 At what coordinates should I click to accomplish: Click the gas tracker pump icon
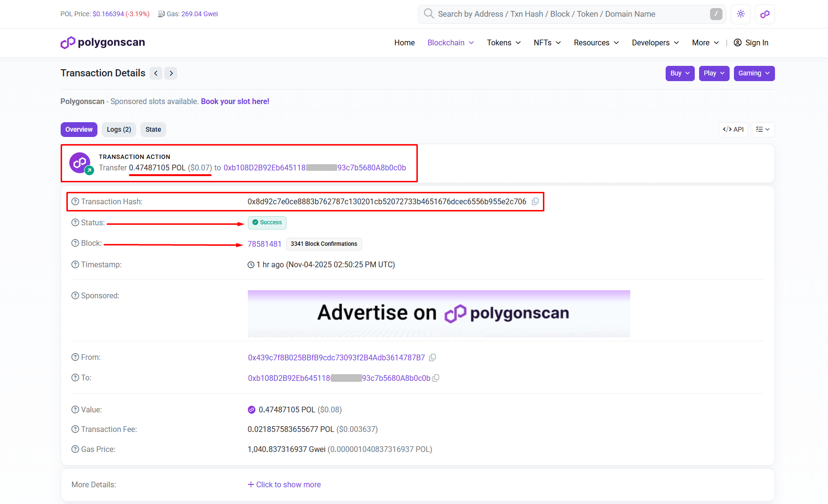pyautogui.click(x=161, y=14)
